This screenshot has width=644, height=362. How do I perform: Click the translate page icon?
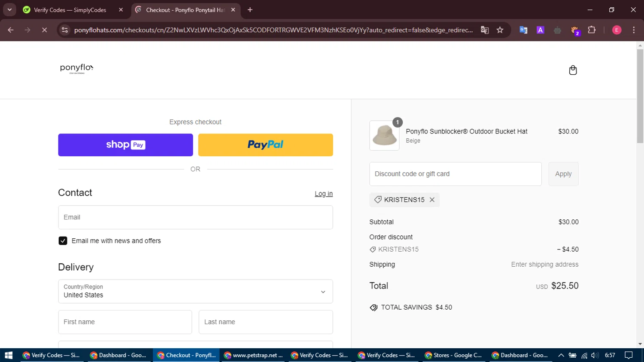point(485,30)
